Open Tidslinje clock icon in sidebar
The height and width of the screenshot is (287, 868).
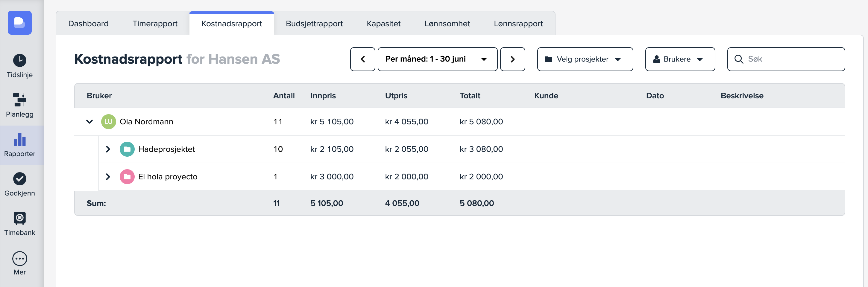[x=19, y=61]
